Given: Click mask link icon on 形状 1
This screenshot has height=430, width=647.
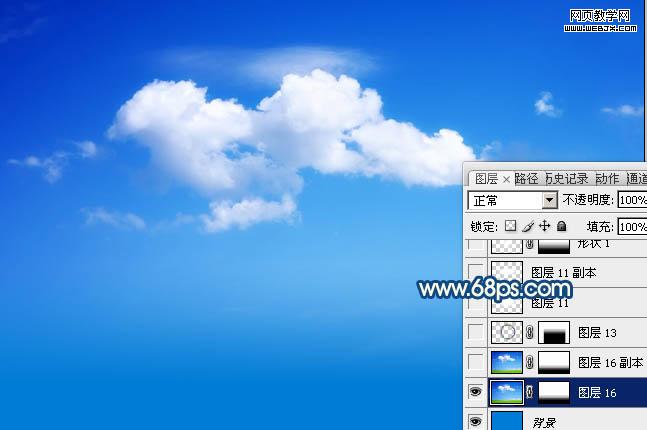Looking at the screenshot, I should [x=530, y=245].
